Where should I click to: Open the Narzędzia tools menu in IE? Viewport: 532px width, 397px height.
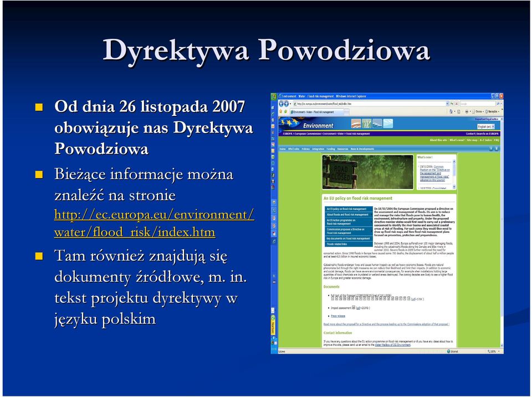(492, 111)
